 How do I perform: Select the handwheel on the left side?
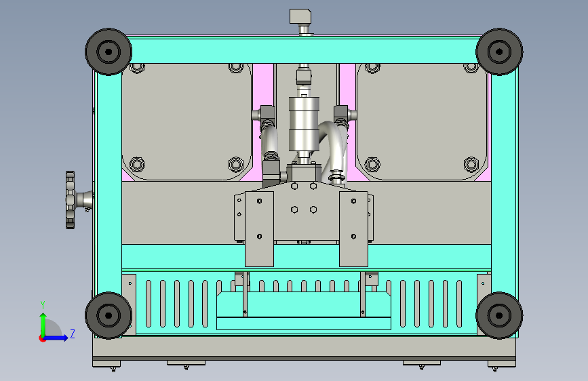[70, 200]
